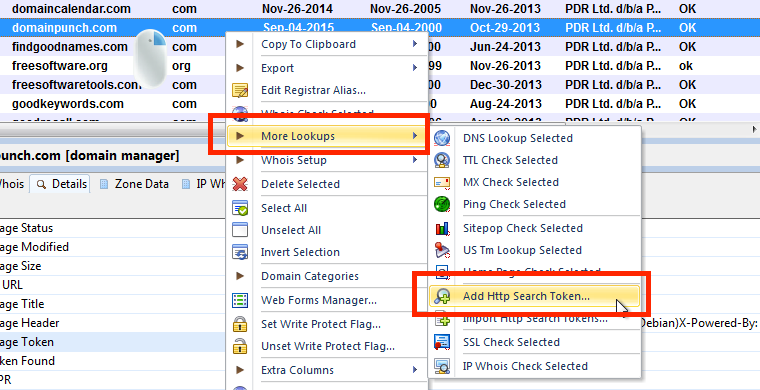Click the Web Forms Manager icon
This screenshot has height=390, width=760.
(240, 300)
